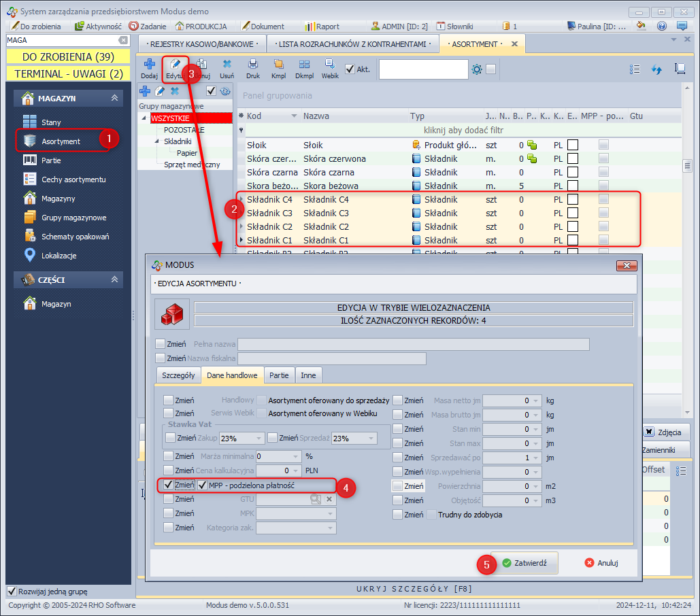Viewport: 700px width, 616px height.
Task: Toggle the Akt. checkbox in toolbar
Action: (x=350, y=69)
